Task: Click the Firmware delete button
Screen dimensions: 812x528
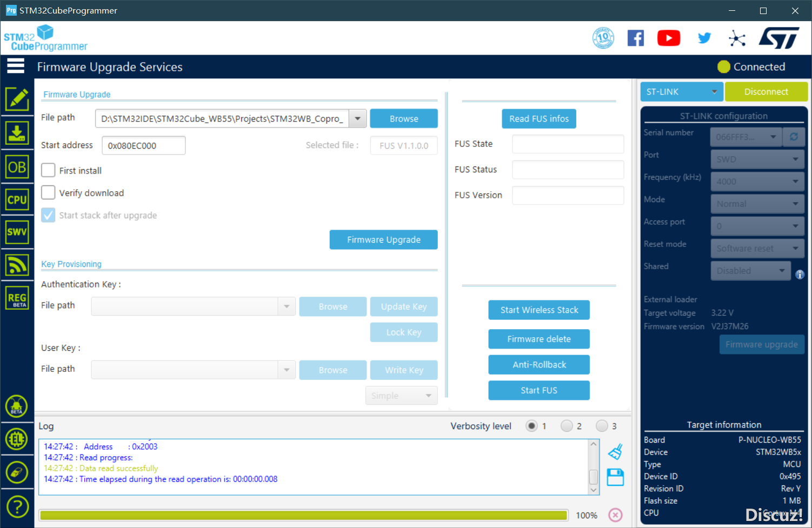Action: (x=539, y=339)
